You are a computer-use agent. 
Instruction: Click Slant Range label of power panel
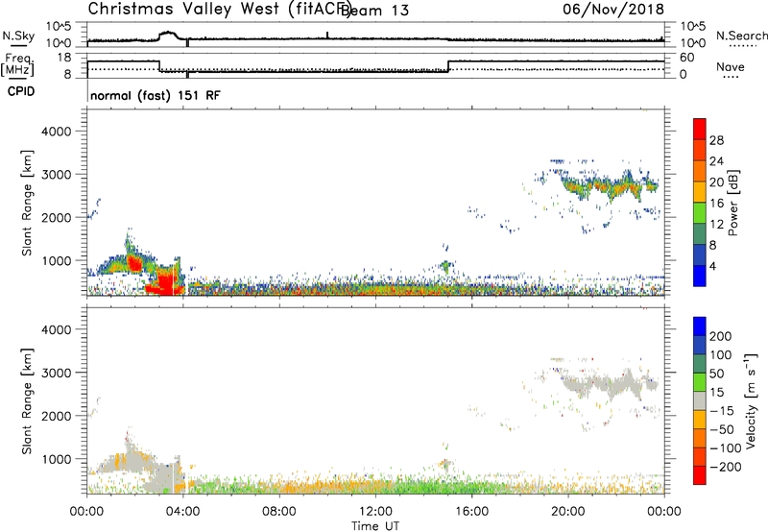pos(27,203)
